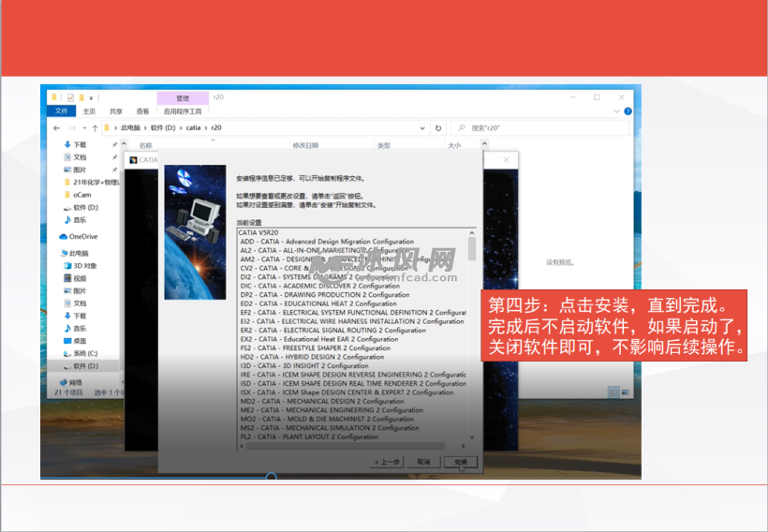Open 文档 under 此电脑
This screenshot has height=532, width=768.
pos(76,303)
